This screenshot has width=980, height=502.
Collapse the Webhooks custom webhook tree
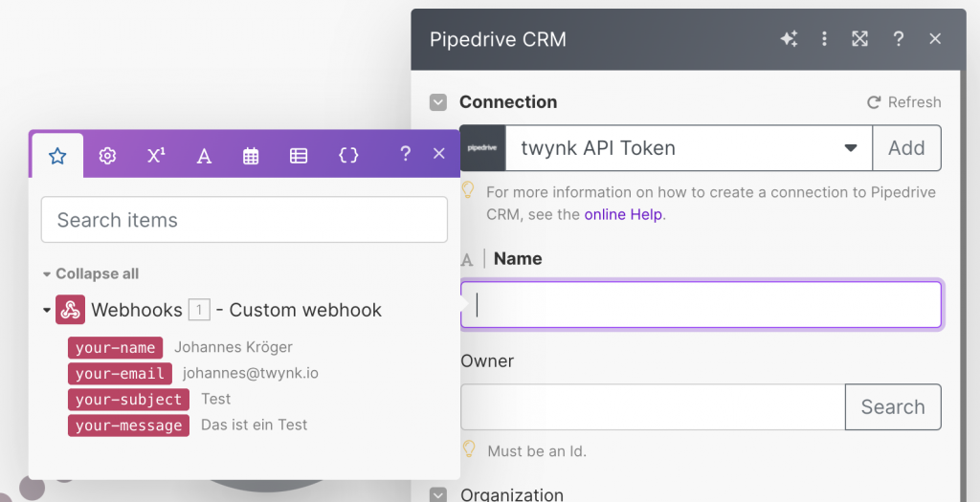[x=47, y=311]
